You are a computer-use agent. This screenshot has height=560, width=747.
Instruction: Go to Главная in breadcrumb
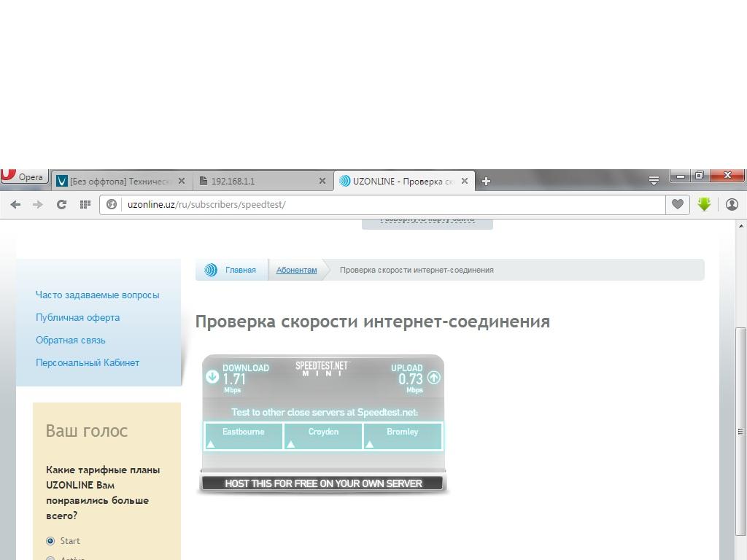point(241,270)
